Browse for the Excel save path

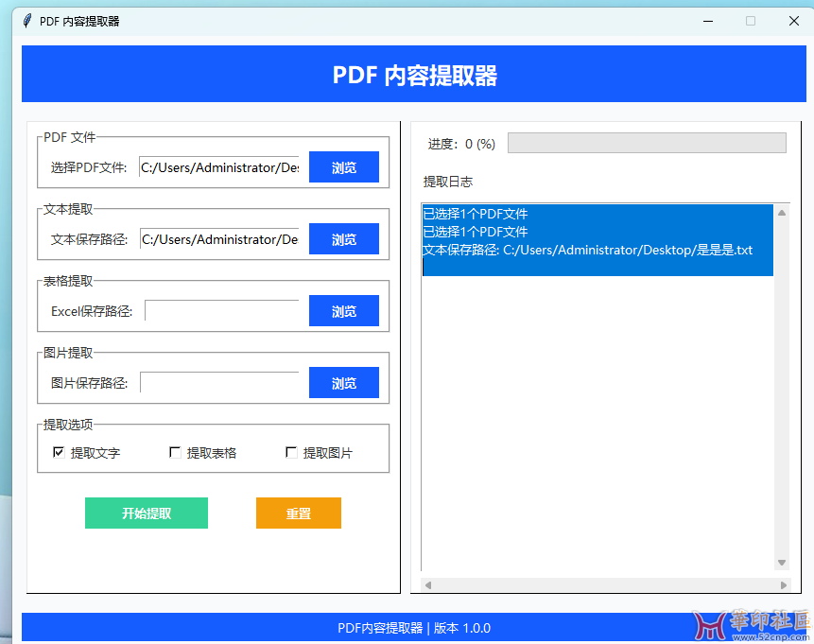343,311
